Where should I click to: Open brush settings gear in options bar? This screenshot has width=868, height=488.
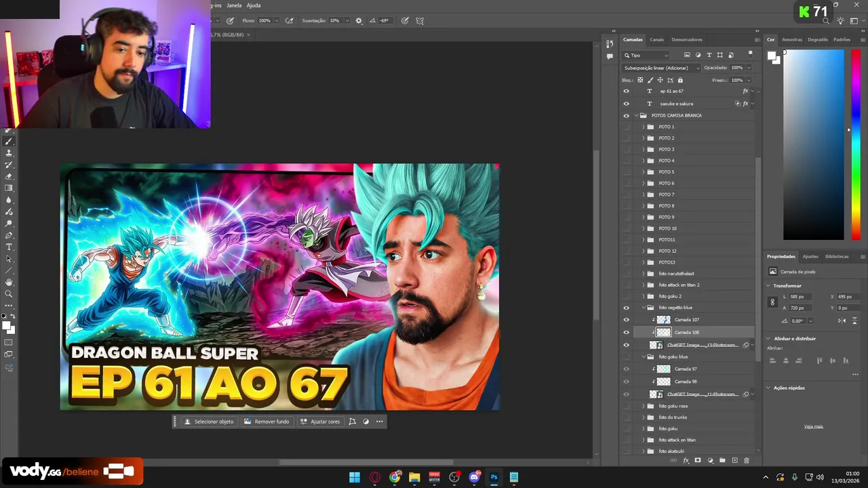click(x=359, y=20)
